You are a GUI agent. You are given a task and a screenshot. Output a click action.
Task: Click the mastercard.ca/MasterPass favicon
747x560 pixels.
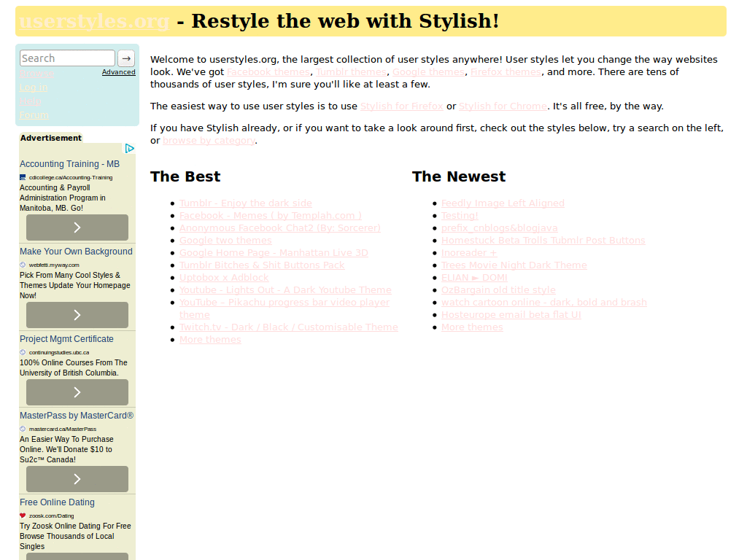pos(23,429)
